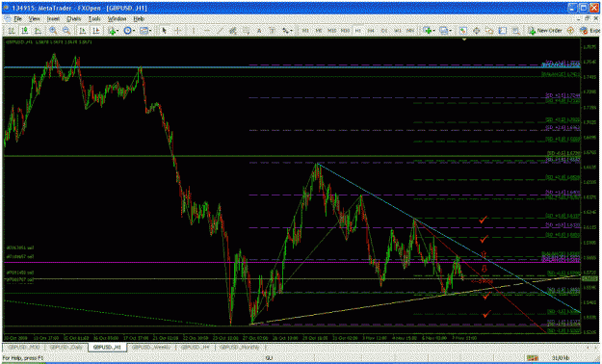Select the Vertical Line drawing tool
Screen dimensions: 602x364
click(x=194, y=31)
